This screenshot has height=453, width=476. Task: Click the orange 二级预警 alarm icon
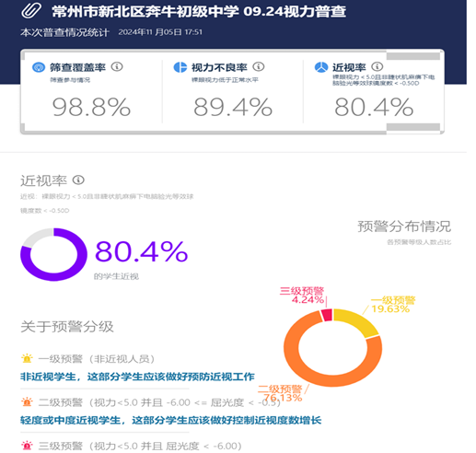pyautogui.click(x=27, y=401)
